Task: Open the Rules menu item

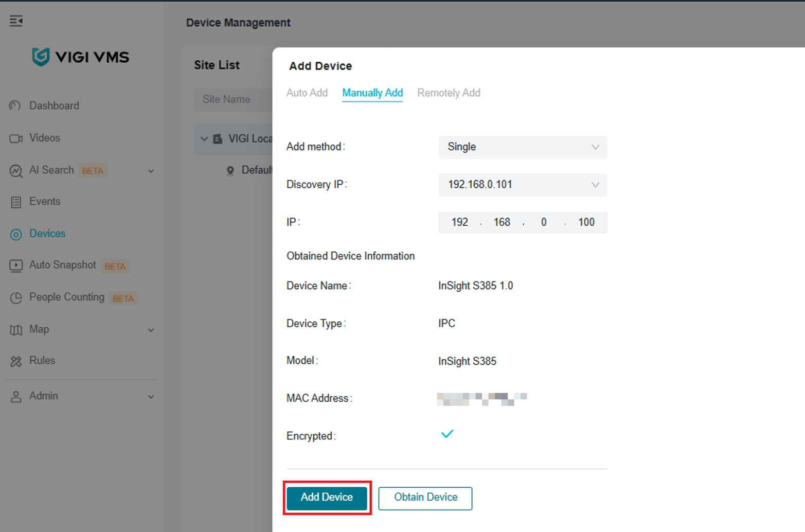Action: click(x=42, y=361)
